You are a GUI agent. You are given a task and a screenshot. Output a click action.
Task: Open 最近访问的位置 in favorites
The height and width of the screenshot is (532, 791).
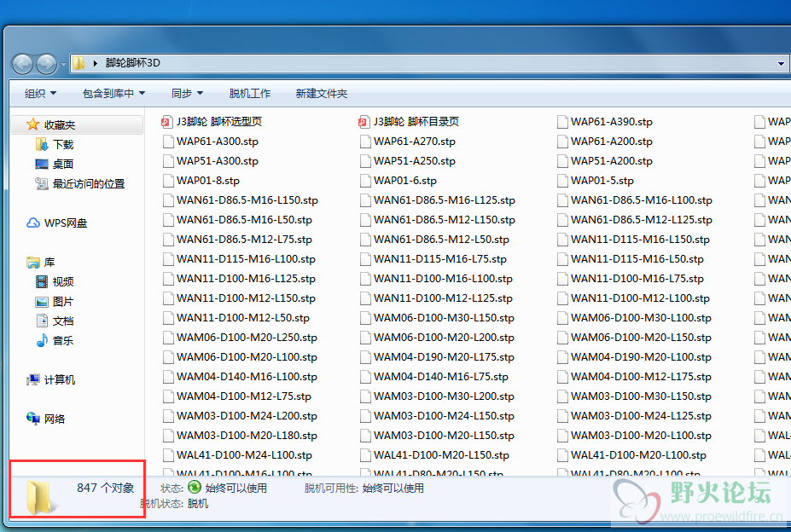point(79,183)
